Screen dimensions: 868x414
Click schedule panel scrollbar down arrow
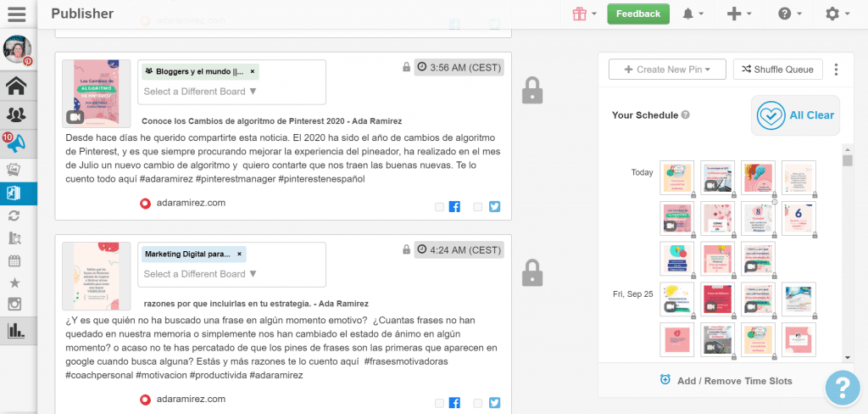pos(848,357)
